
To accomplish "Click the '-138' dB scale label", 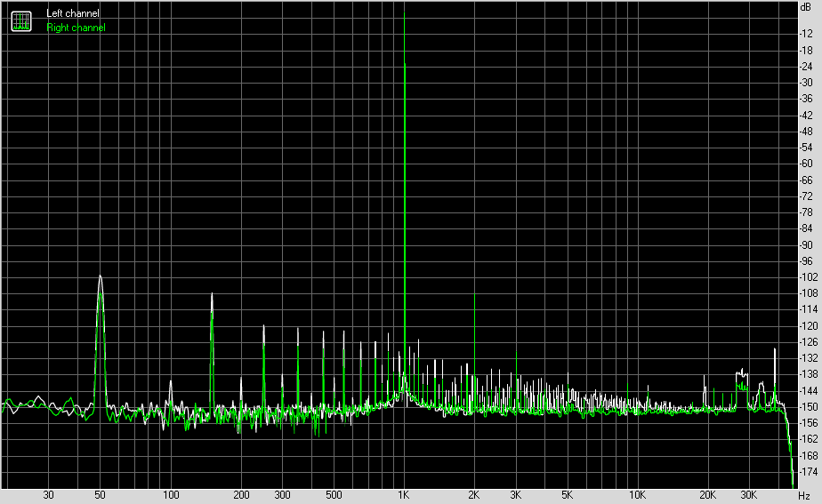I will point(808,374).
